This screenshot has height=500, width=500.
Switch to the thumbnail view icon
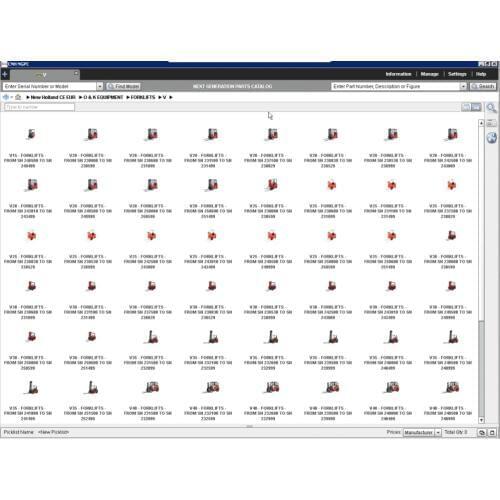coord(476,107)
